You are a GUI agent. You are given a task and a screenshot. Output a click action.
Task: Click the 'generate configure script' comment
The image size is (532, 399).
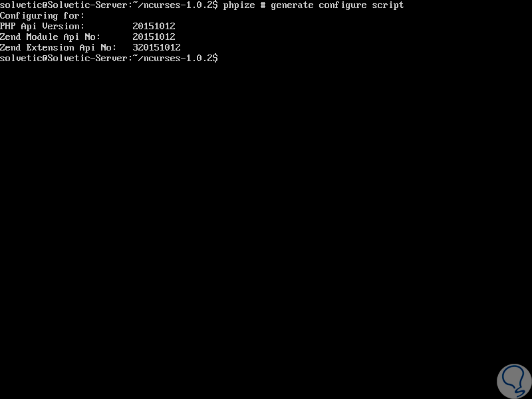[337, 5]
